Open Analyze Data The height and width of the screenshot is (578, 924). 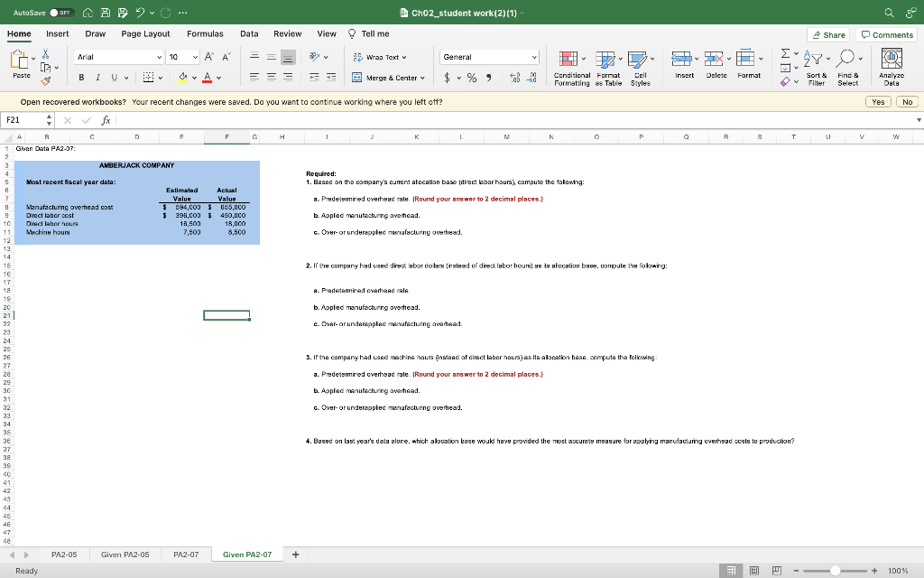(892, 69)
